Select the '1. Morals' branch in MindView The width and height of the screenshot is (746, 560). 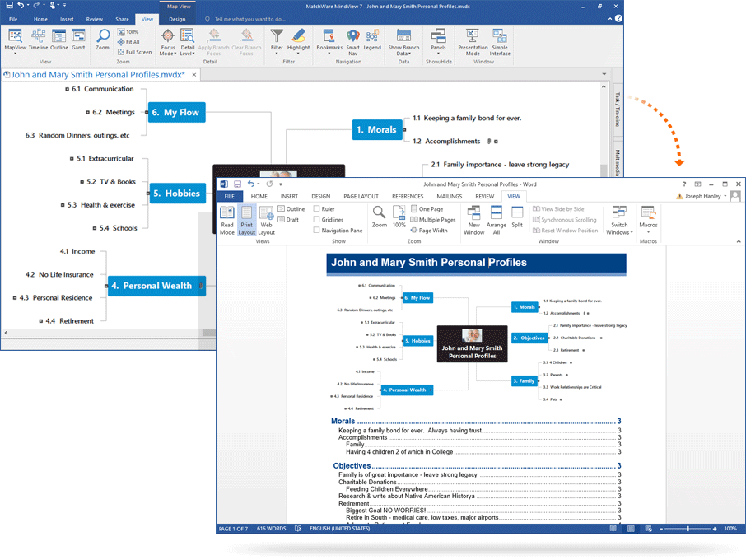(x=378, y=129)
